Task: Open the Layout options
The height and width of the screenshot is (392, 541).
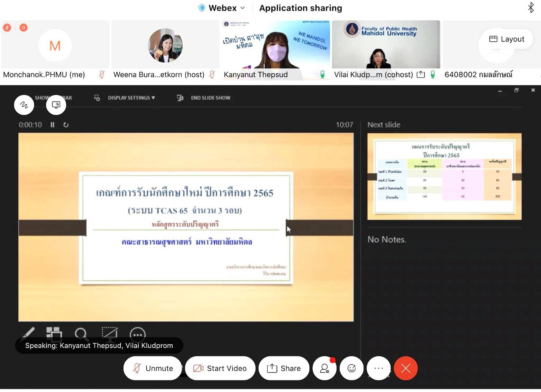Action: pyautogui.click(x=506, y=39)
